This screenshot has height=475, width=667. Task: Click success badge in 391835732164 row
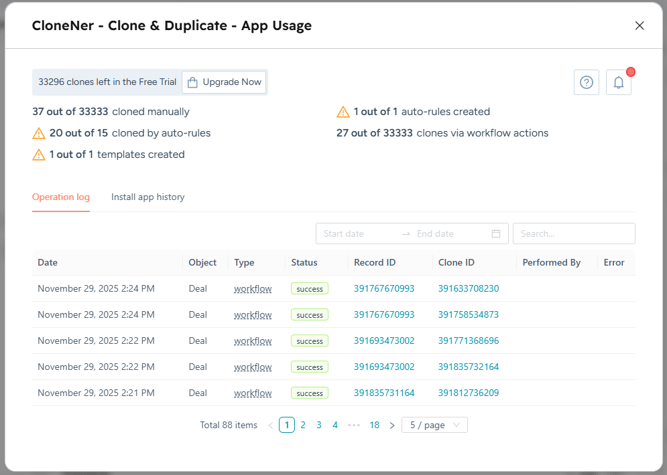click(x=310, y=367)
